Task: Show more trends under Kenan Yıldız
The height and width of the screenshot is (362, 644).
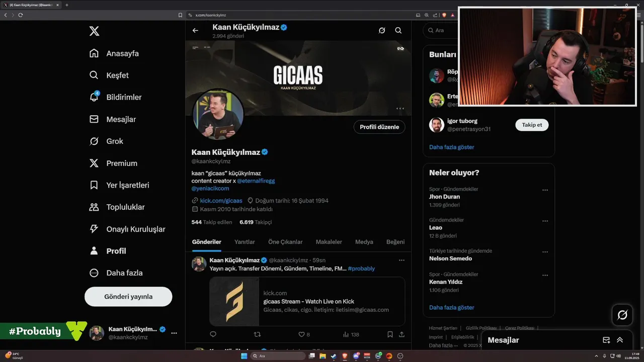Action: coord(451,307)
